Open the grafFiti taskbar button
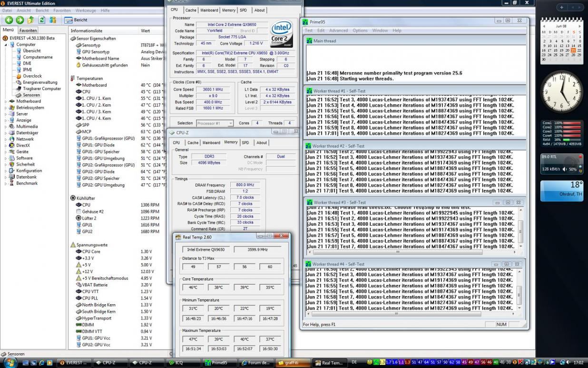The height and width of the screenshot is (368, 588). (x=294, y=362)
